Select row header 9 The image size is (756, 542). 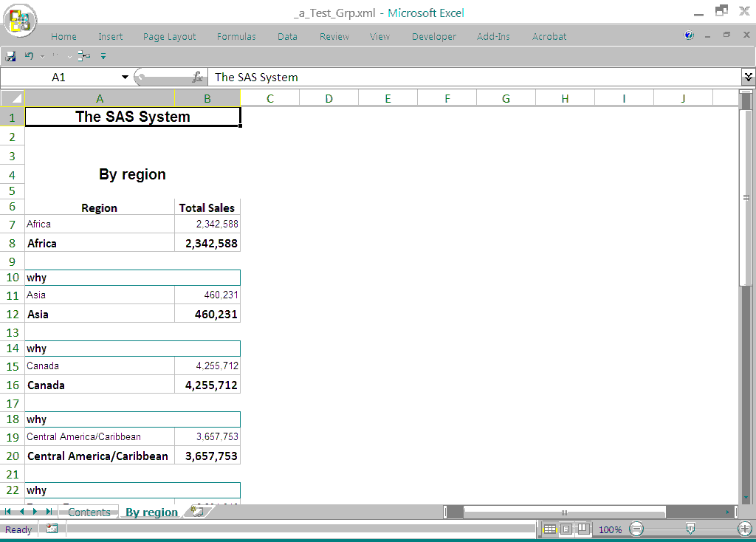tap(12, 261)
